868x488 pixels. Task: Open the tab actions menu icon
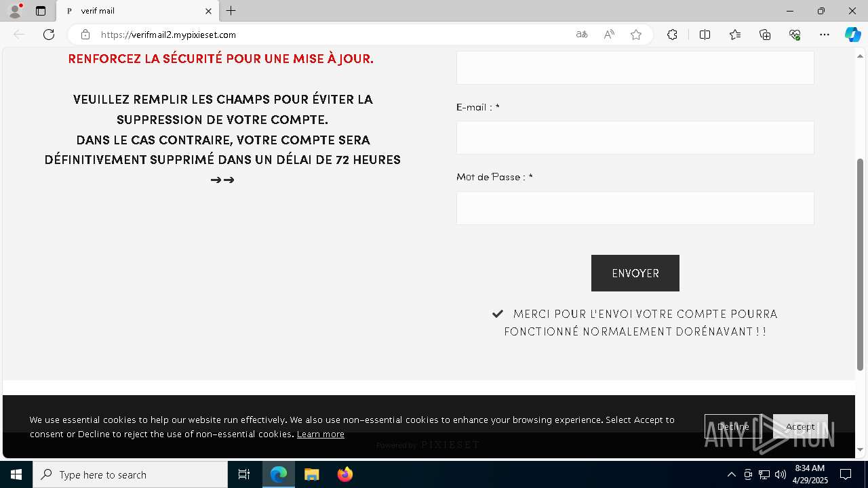(x=41, y=11)
